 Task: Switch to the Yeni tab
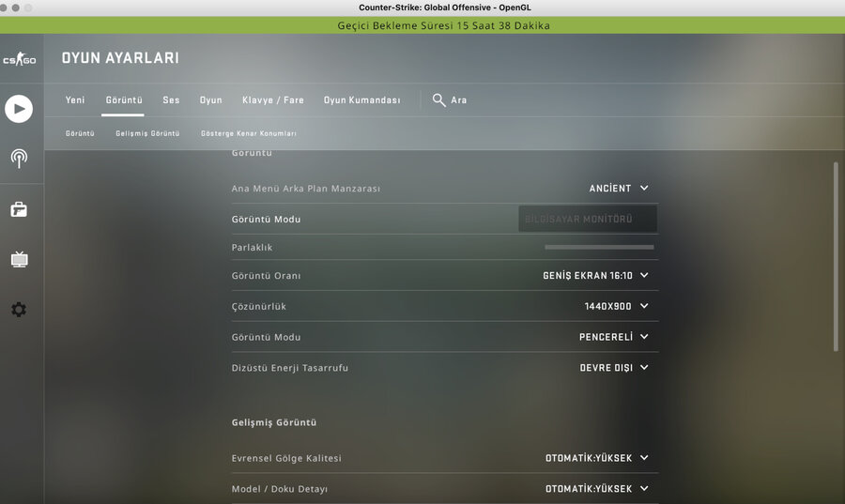click(x=75, y=100)
